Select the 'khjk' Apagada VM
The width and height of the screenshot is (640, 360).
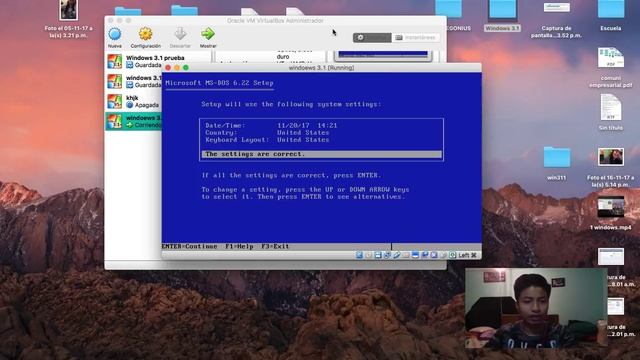click(134, 101)
